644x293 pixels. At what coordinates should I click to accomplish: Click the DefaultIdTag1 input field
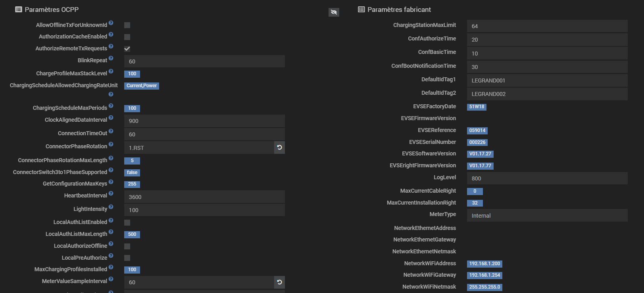[547, 80]
